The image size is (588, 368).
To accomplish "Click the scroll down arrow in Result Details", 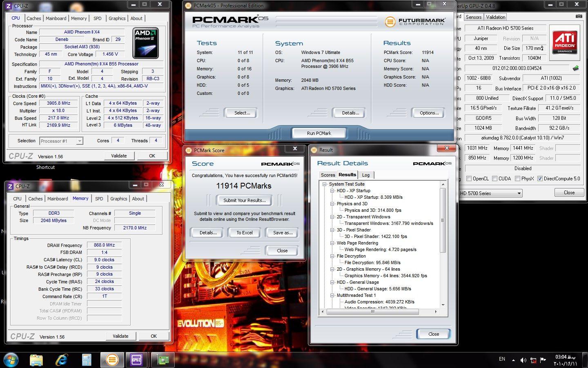I will (x=443, y=305).
